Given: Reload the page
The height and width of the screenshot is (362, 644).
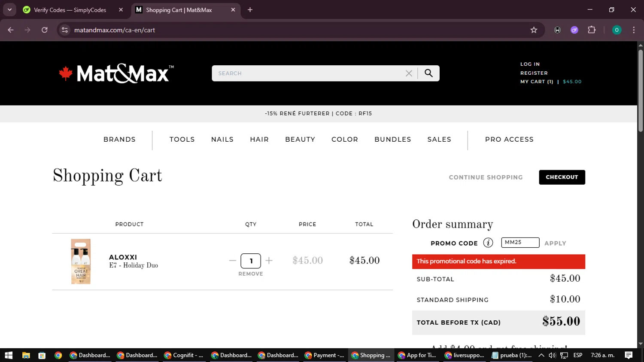Looking at the screenshot, I should click(x=45, y=30).
